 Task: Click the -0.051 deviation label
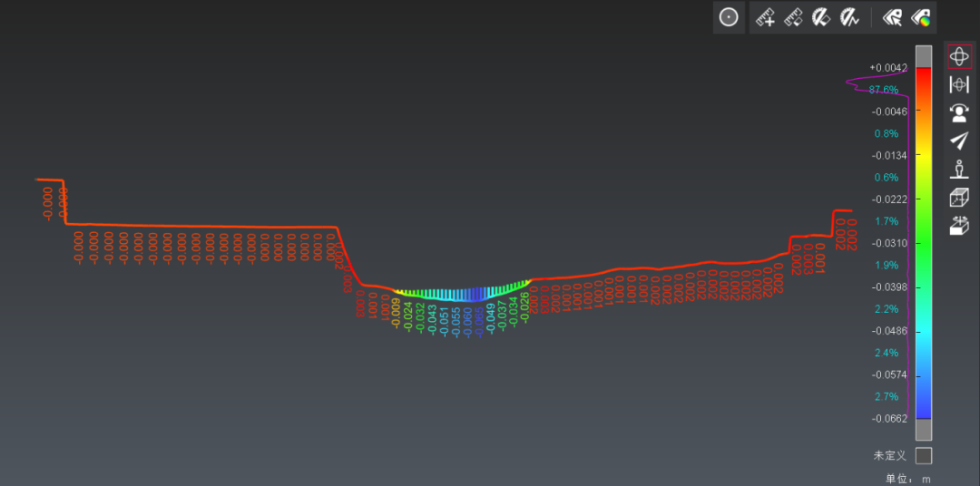(x=445, y=320)
